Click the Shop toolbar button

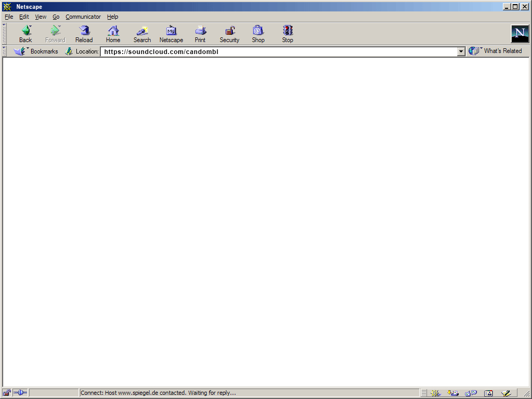[258, 34]
